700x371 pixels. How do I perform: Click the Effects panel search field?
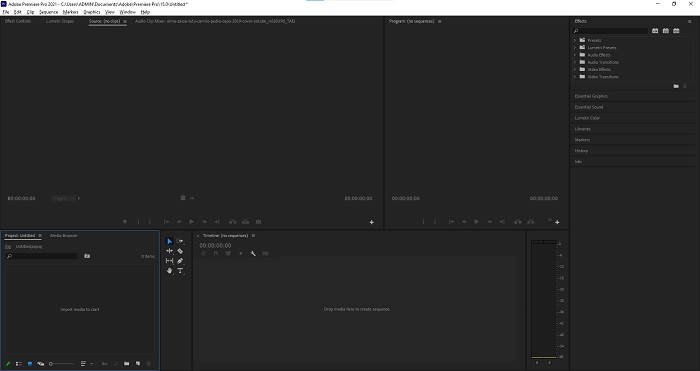click(610, 31)
